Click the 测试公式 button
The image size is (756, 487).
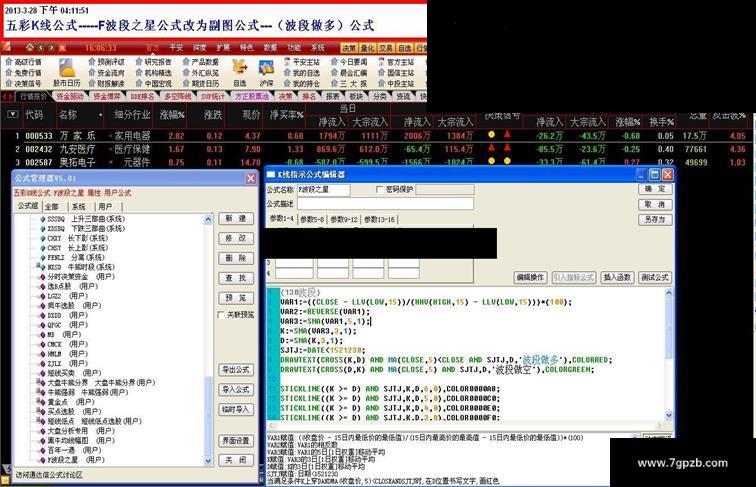pyautogui.click(x=655, y=277)
